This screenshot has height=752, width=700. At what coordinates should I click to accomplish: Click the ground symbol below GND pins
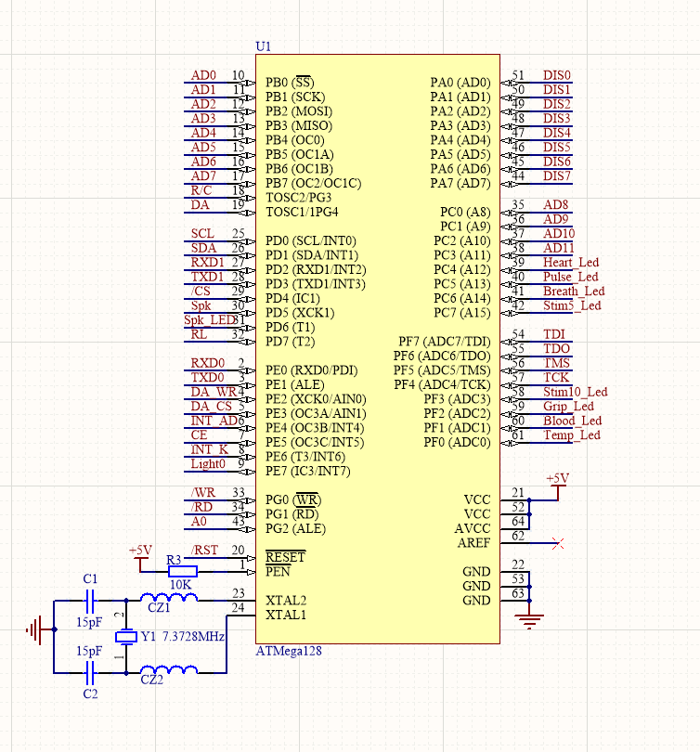(529, 621)
